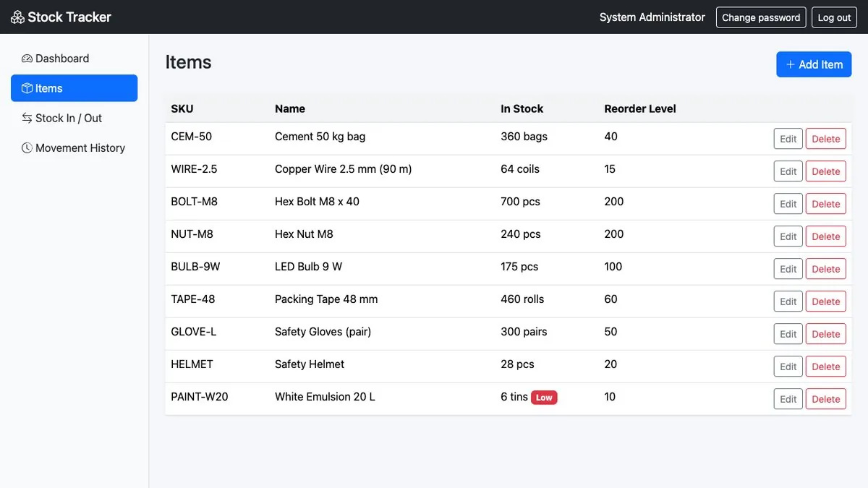Click the Stock In / Out arrows icon
868x488 pixels.
(x=27, y=118)
